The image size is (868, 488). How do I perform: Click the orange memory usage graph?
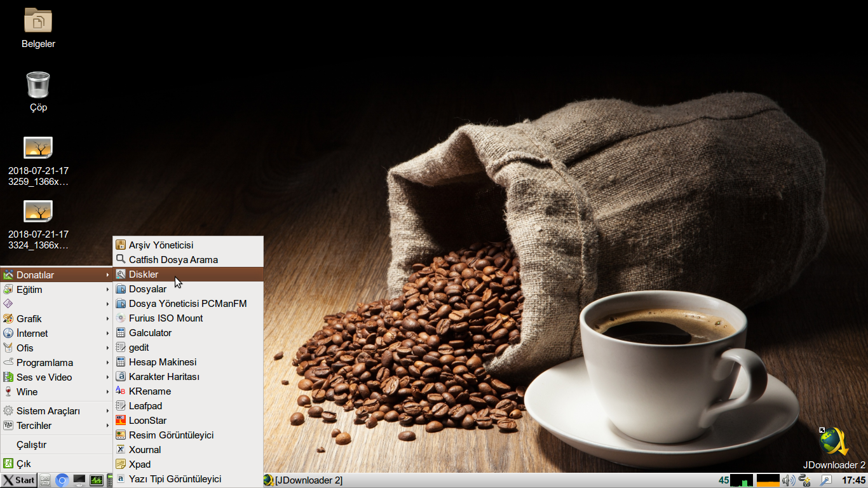(768, 480)
